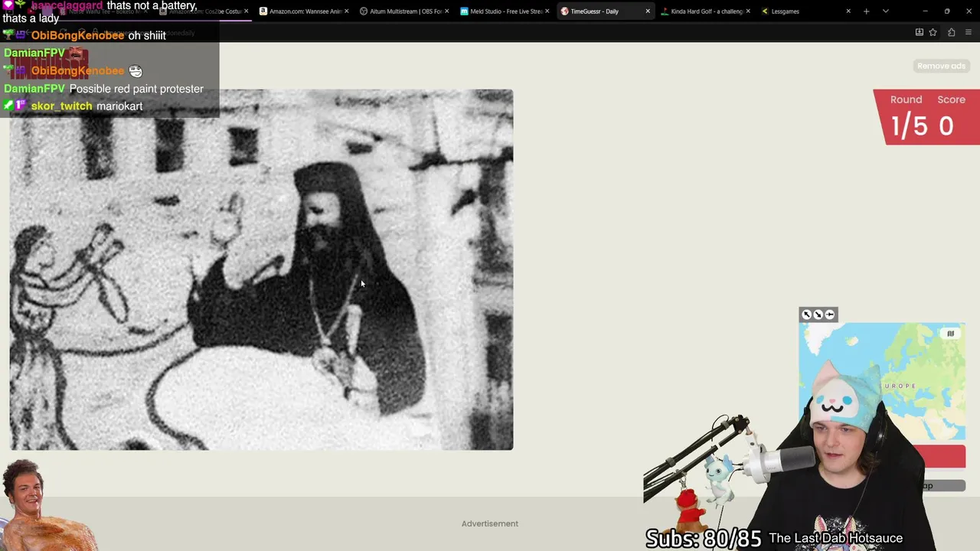The image size is (980, 551).
Task: Click the toolbar icon left of the star
Action: [919, 32]
